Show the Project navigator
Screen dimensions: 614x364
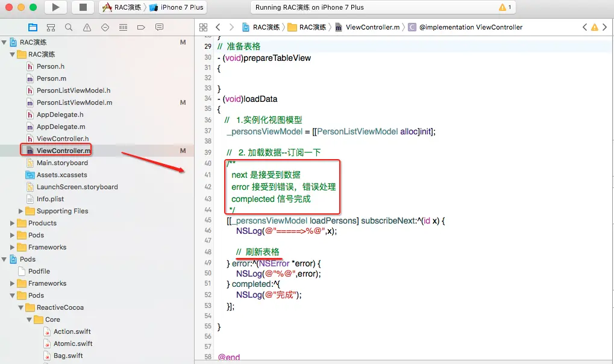[x=33, y=28]
